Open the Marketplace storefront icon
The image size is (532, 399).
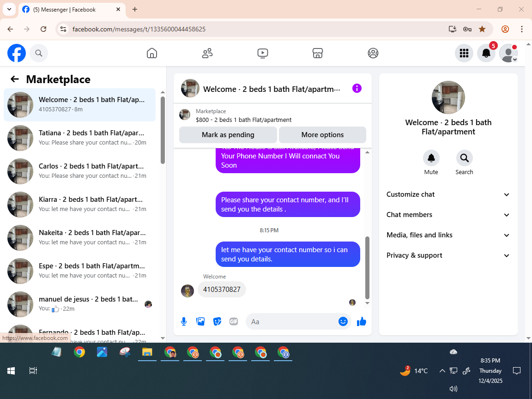point(318,53)
